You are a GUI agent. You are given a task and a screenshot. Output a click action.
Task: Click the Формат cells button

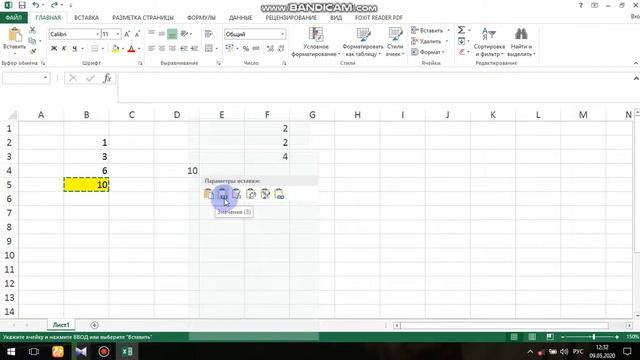click(427, 52)
